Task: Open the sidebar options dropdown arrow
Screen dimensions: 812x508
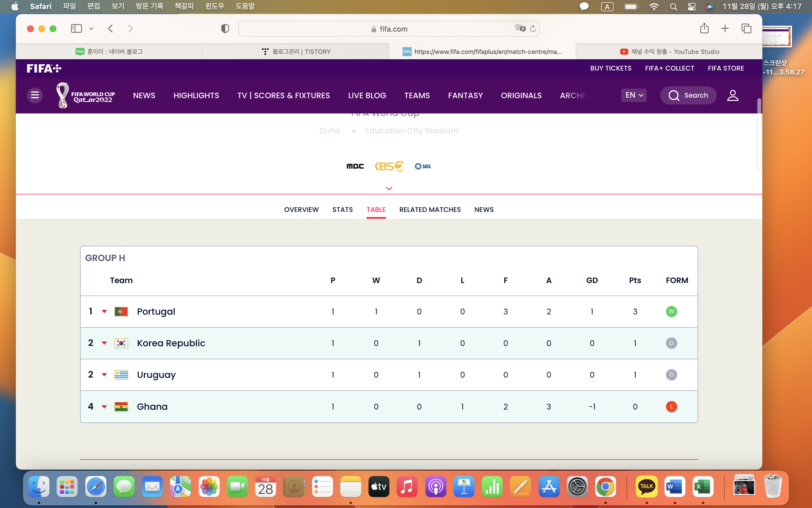Action: (x=91, y=29)
